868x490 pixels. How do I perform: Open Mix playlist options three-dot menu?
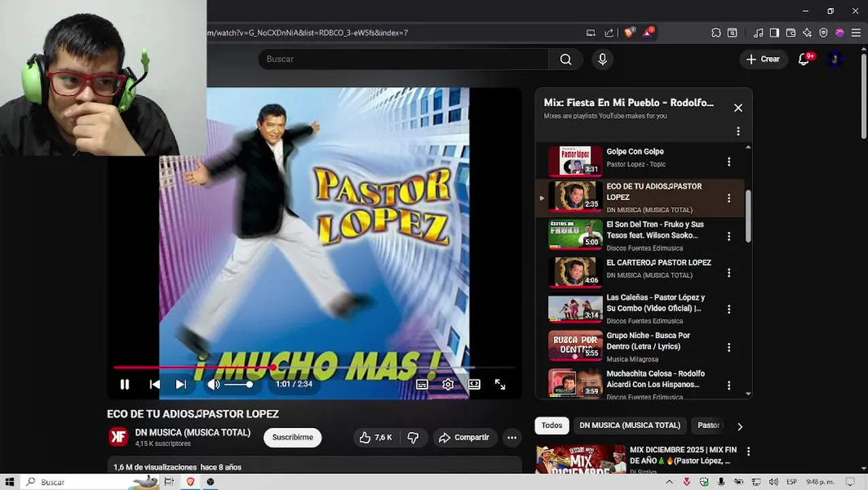pyautogui.click(x=738, y=131)
